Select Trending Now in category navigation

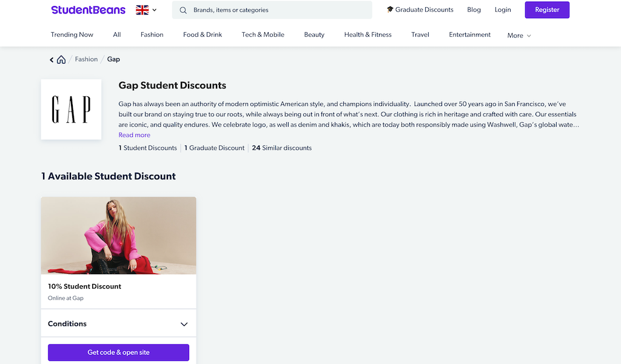pos(72,35)
